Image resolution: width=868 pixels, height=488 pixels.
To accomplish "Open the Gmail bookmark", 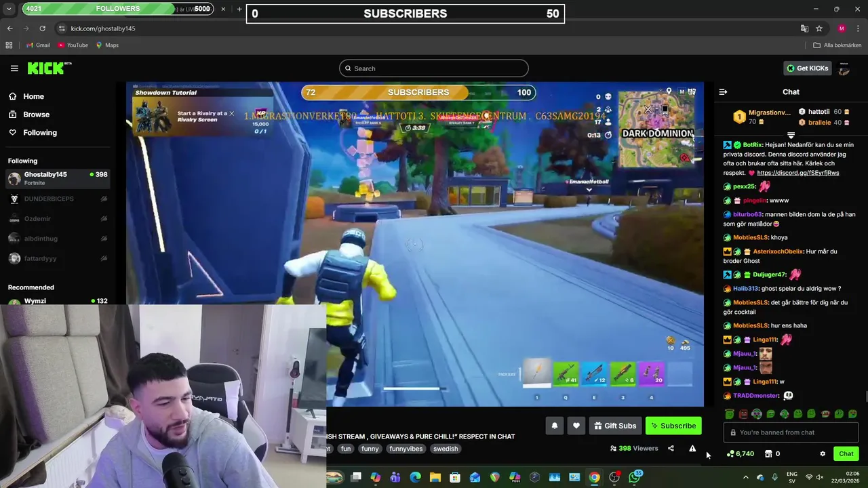I will click(38, 45).
